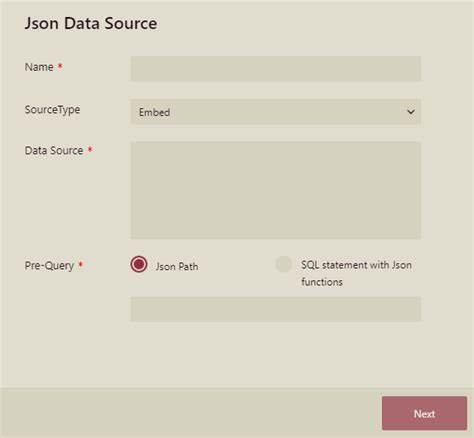The height and width of the screenshot is (438, 474).
Task: Click the "Embed" value text in combo box
Action: [x=154, y=112]
